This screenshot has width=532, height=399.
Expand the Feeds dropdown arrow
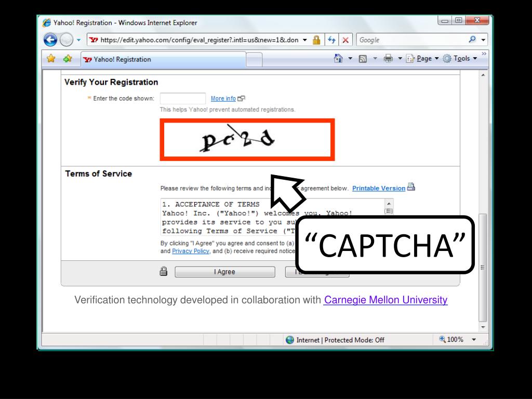point(375,58)
